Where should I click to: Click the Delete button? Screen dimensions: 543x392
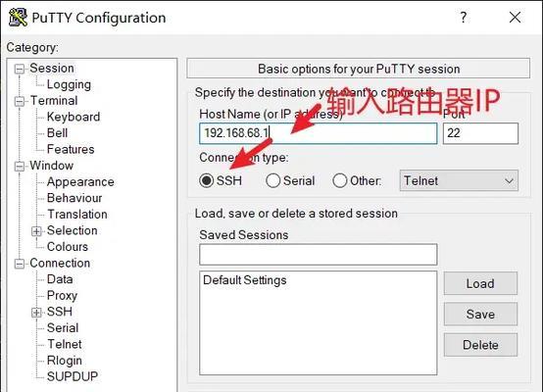coord(480,345)
